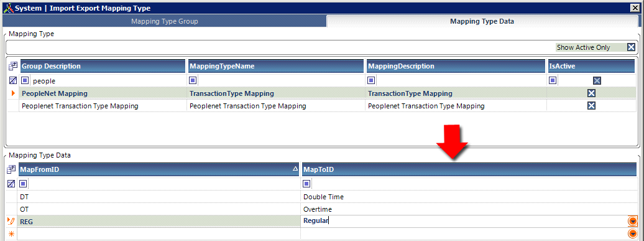This screenshot has width=644, height=241.
Task: Select the REG MapFromID cell
Action: (159, 222)
